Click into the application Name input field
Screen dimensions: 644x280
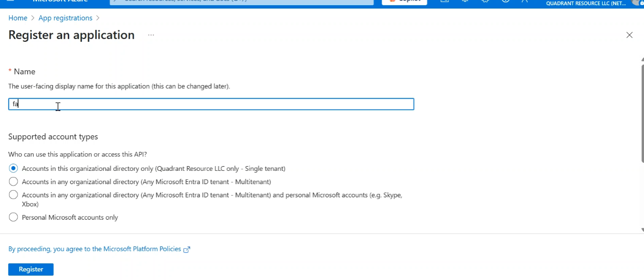point(211,104)
